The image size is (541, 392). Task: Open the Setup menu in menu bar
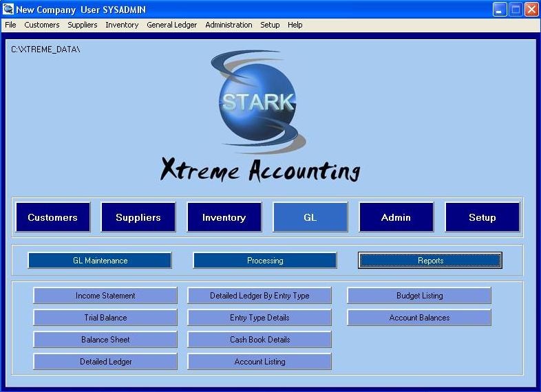tap(270, 25)
